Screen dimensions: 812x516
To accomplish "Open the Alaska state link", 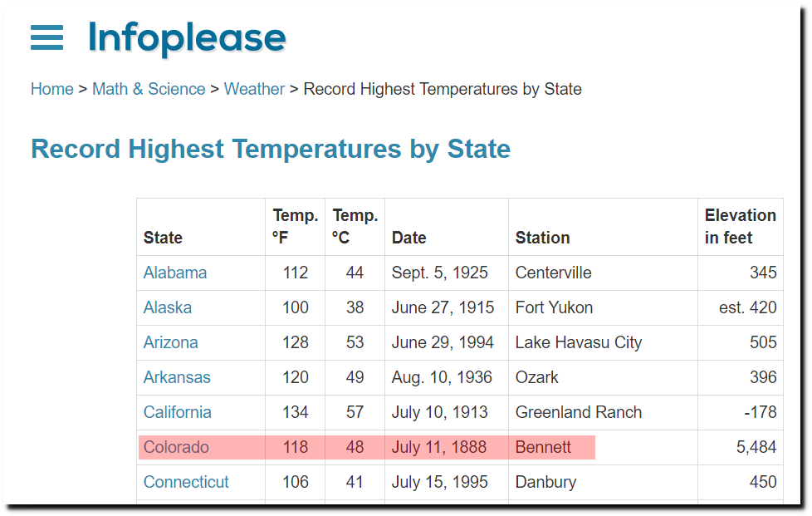I will click(167, 307).
